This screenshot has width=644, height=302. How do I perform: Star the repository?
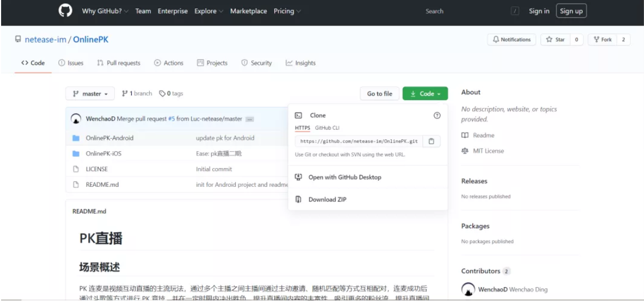pyautogui.click(x=555, y=39)
